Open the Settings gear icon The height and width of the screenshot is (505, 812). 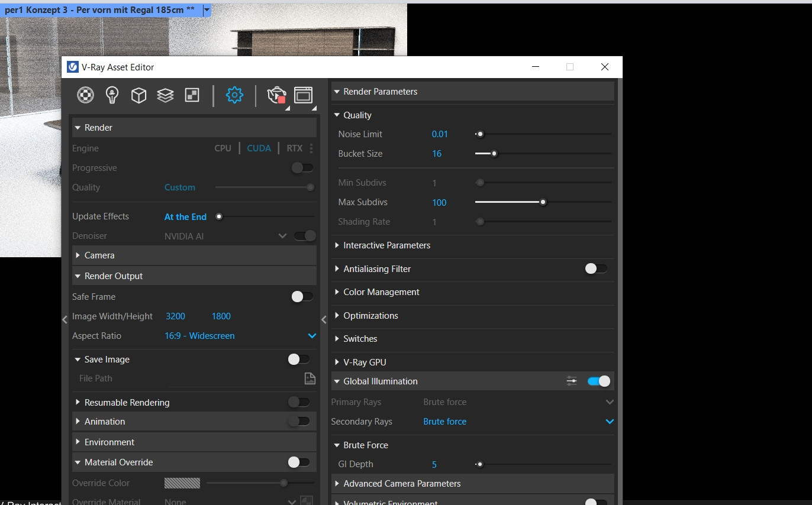235,95
